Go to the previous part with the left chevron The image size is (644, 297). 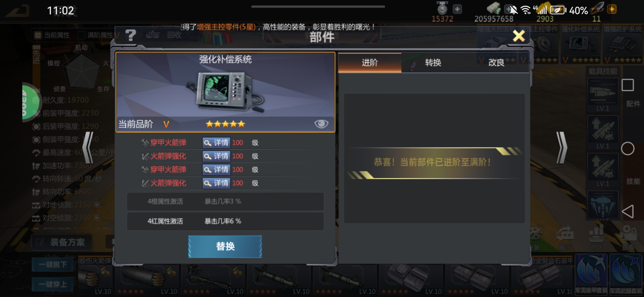pos(88,147)
